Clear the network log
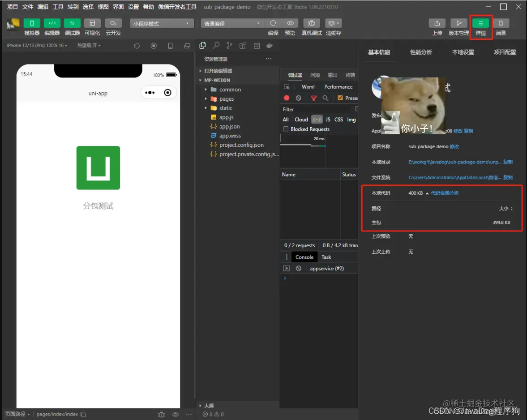Viewport: 527px width, 420px height. coord(299,98)
